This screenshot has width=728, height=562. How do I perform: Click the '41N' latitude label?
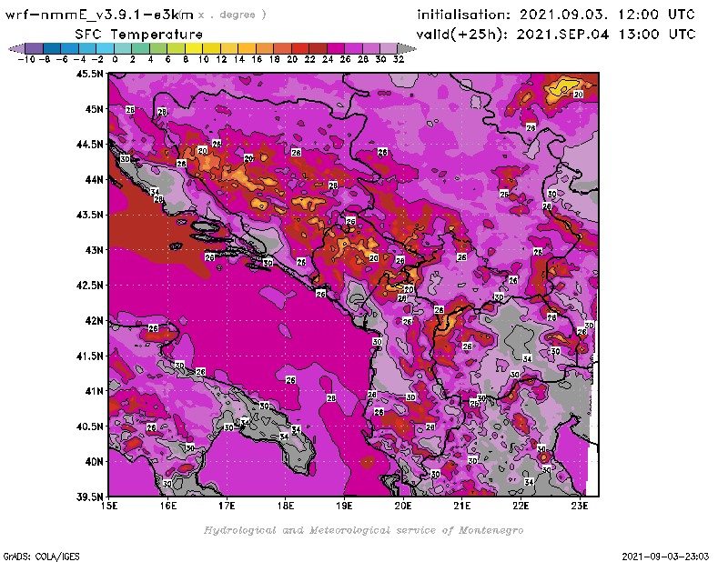click(94, 391)
